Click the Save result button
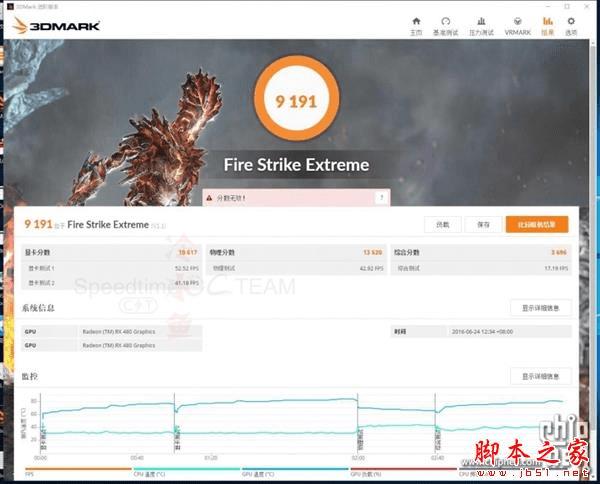Image resolution: width=600 pixels, height=484 pixels. tap(483, 225)
